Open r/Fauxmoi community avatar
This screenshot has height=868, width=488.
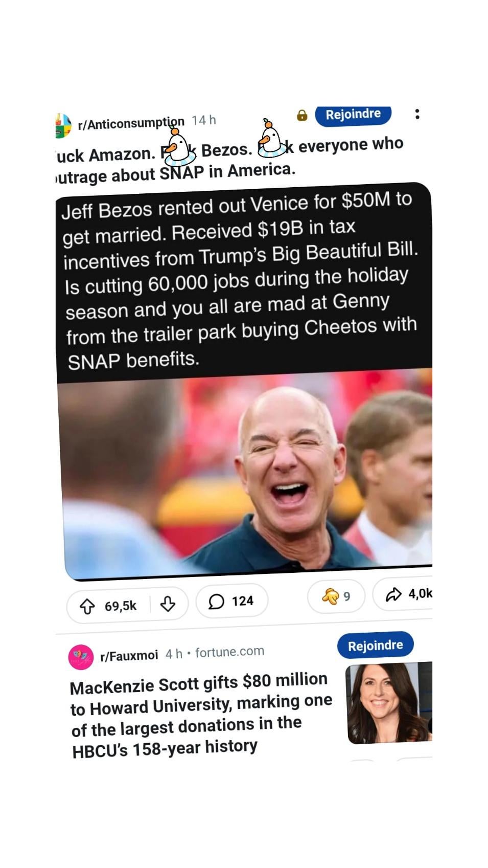click(x=81, y=657)
